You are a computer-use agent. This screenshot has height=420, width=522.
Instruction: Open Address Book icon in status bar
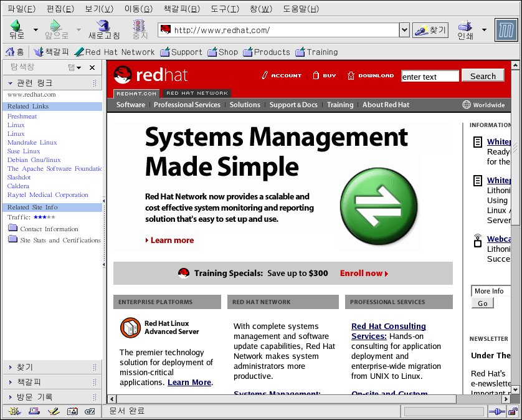pyautogui.click(x=72, y=411)
